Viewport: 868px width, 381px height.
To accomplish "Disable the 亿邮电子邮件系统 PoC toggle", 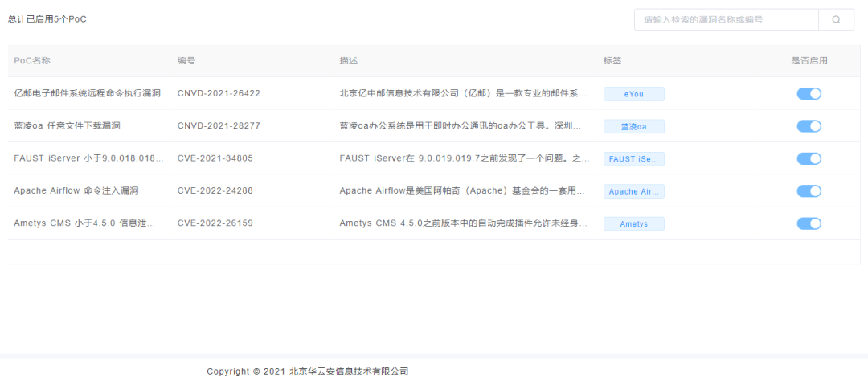I will [x=809, y=93].
